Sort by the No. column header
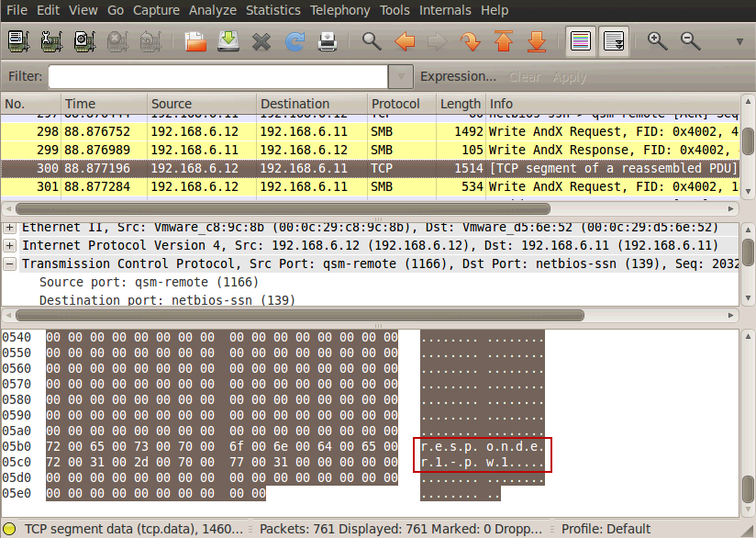The height and width of the screenshot is (538, 756). [x=31, y=104]
